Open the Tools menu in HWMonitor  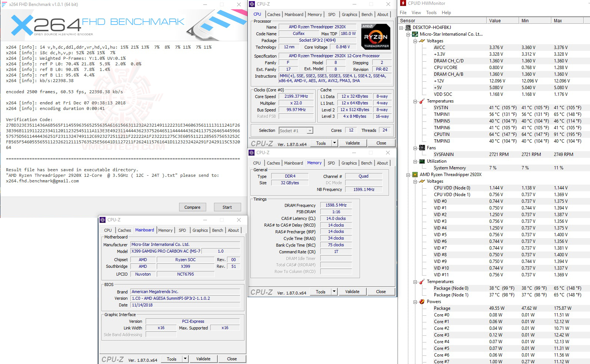tap(431, 13)
